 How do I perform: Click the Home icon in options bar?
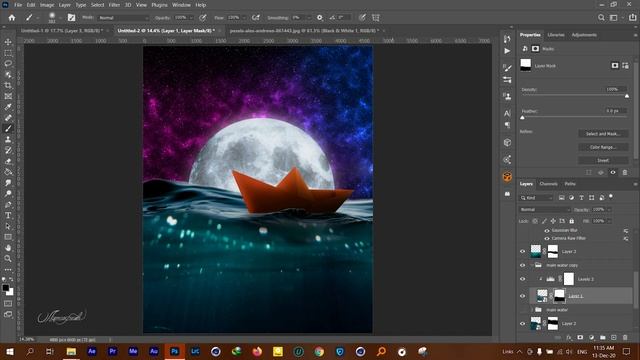pyautogui.click(x=12, y=18)
